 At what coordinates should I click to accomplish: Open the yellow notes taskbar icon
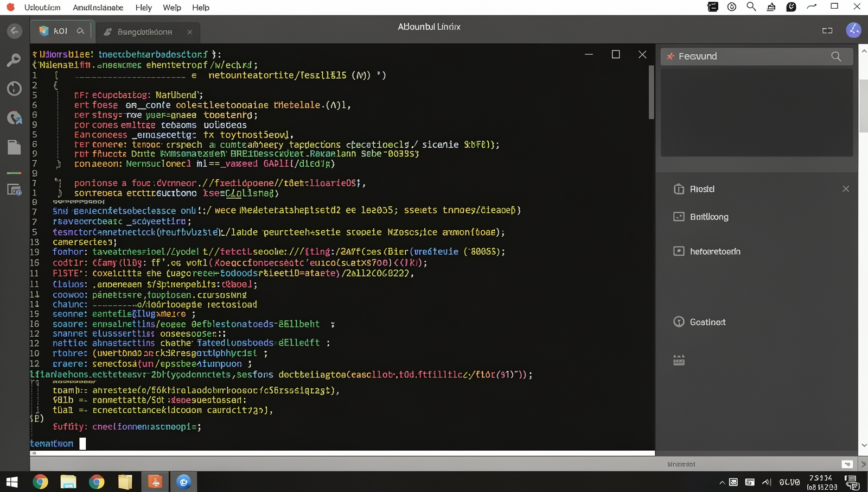tap(125, 482)
